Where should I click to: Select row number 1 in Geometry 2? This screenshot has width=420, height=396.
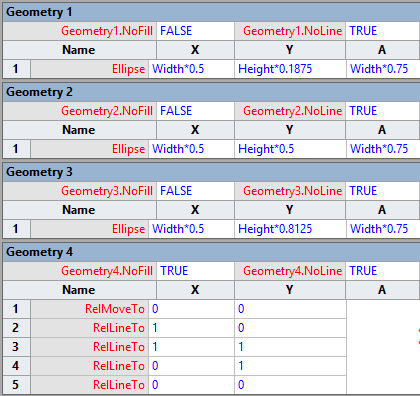tap(16, 149)
